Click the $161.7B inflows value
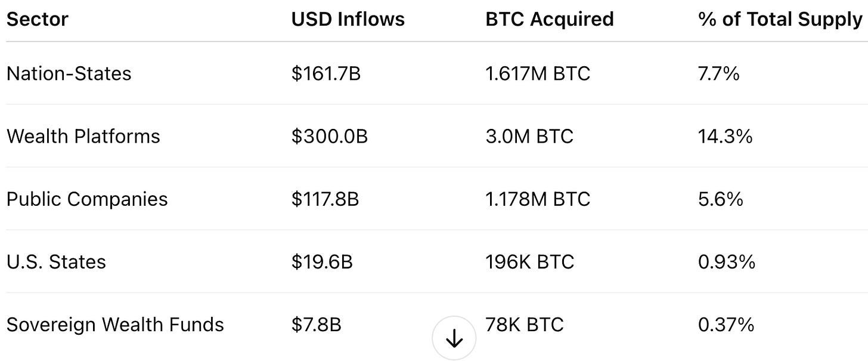This screenshot has height=361, width=868. click(x=326, y=73)
